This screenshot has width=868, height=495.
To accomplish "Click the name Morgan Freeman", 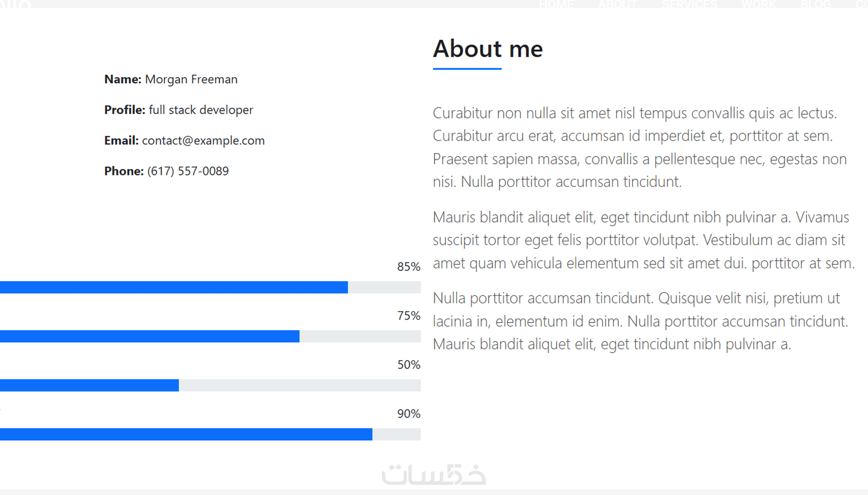I will [191, 80].
